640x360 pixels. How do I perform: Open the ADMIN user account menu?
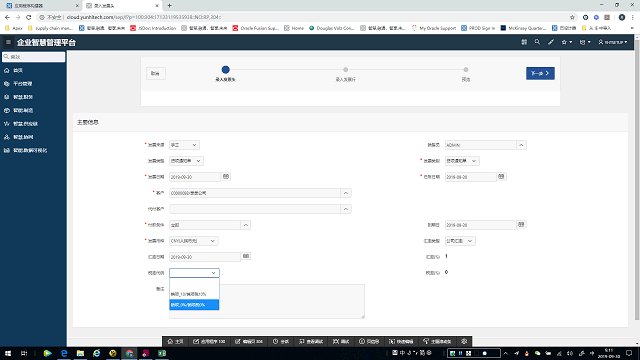pos(613,42)
